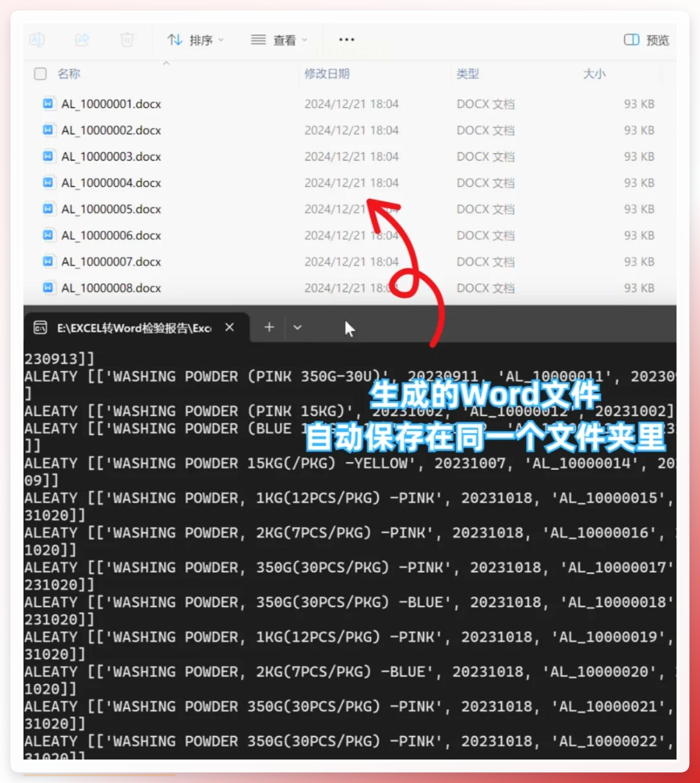This screenshot has height=783, width=700.
Task: Select file name AL_10000007.docx
Action: tap(111, 262)
